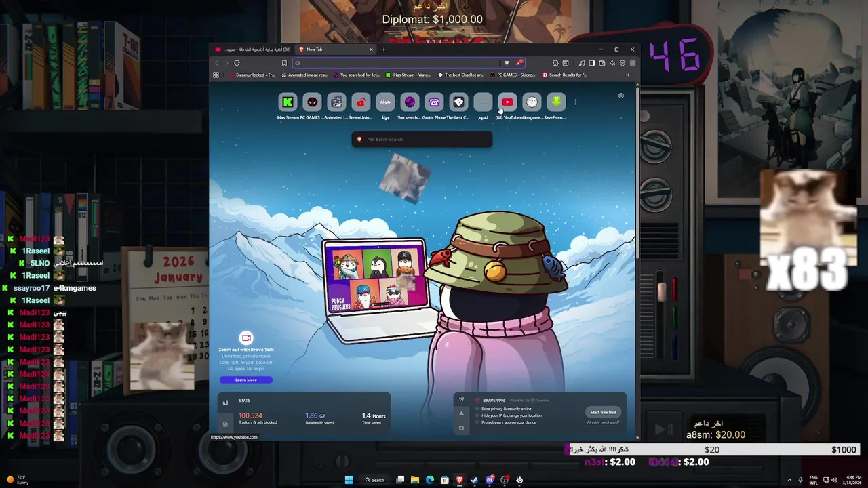Click the Brave Talk camera icon
The image size is (868, 488).
[x=246, y=338]
